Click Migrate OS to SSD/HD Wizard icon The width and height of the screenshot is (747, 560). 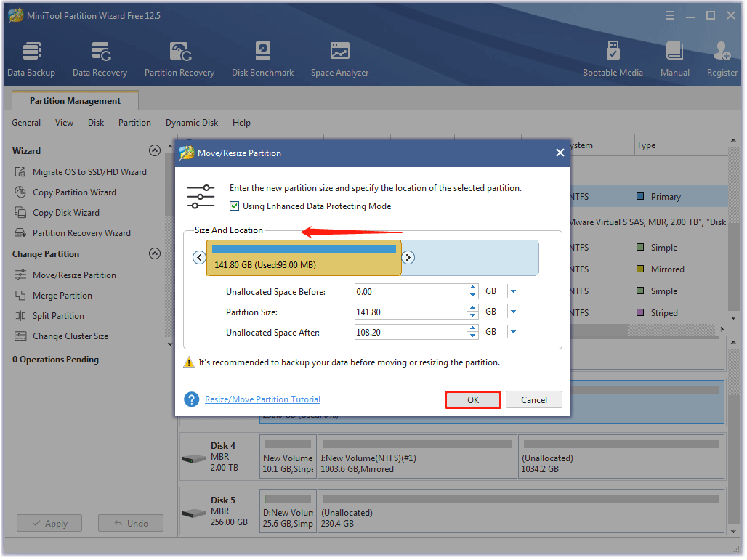[x=20, y=172]
